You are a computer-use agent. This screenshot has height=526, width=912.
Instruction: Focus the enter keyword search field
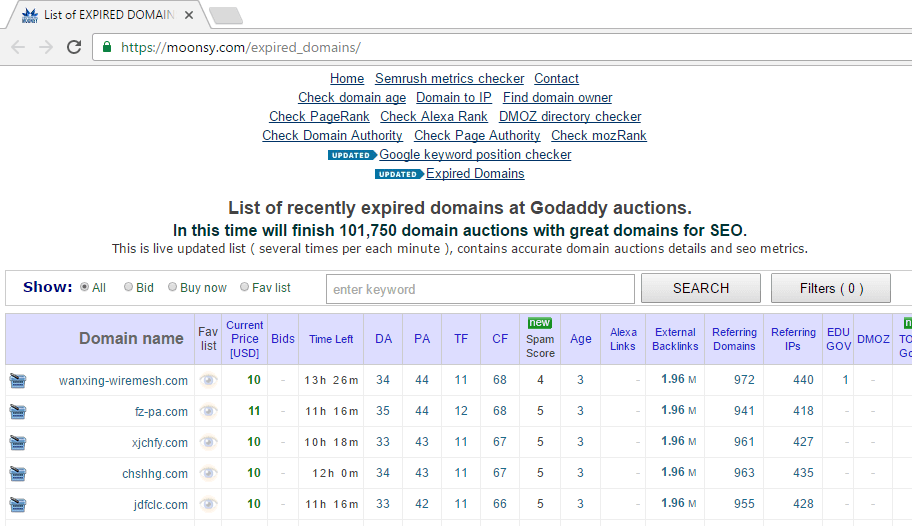tap(480, 289)
